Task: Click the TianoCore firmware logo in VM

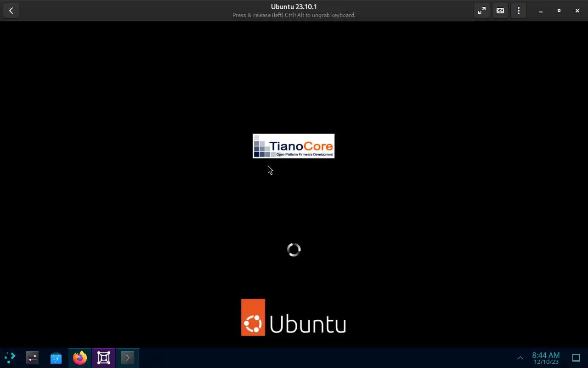Action: 294,146
